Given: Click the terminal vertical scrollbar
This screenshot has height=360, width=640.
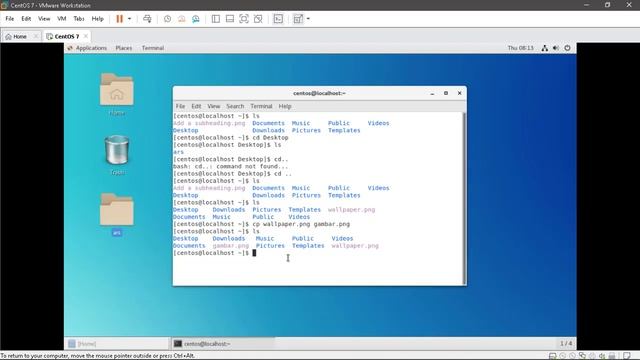Looking at the screenshot, I should 464,198.
